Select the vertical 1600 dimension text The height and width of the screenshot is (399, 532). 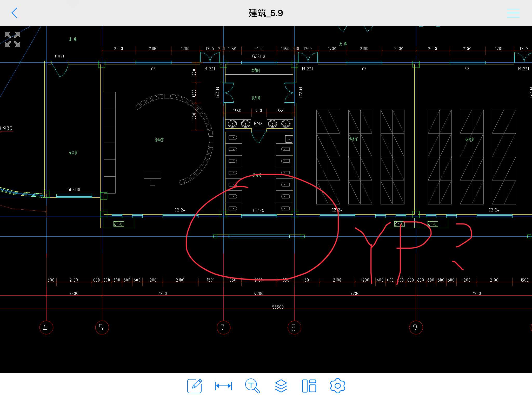(194, 117)
